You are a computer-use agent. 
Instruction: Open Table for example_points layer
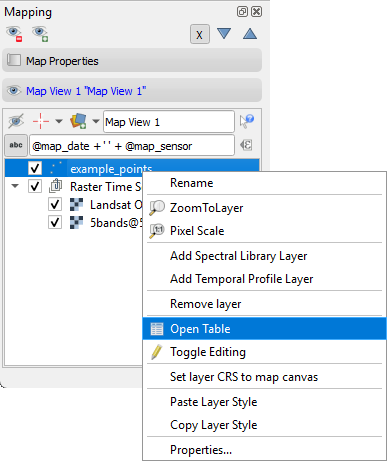tap(264, 329)
